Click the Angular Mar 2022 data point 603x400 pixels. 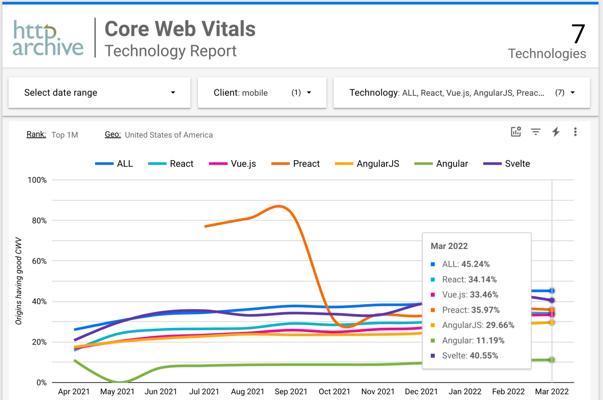(552, 360)
